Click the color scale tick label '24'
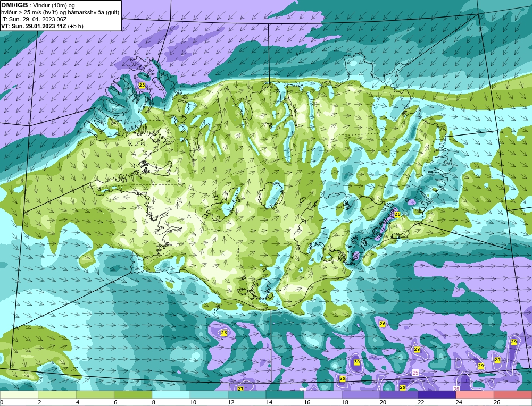Screen dimensions: 532x406 (459, 402)
